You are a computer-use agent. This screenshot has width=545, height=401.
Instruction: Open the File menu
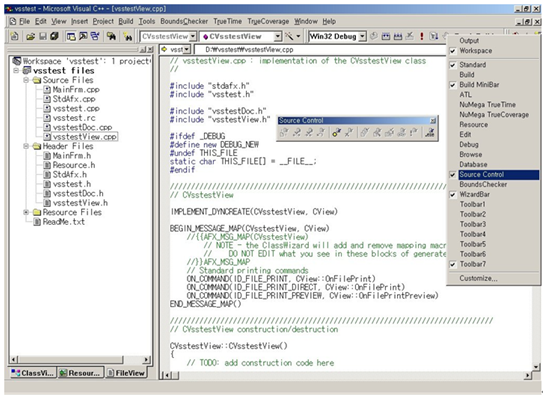[x=24, y=22]
